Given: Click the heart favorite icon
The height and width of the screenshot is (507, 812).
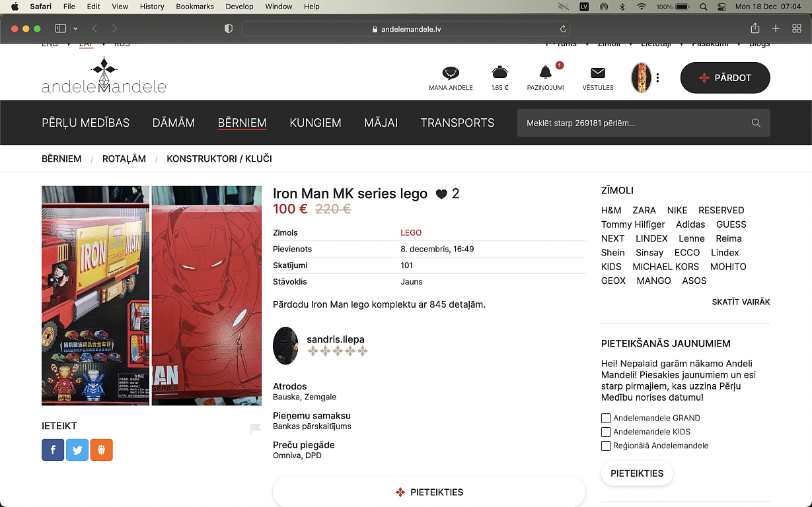Looking at the screenshot, I should click(x=441, y=194).
